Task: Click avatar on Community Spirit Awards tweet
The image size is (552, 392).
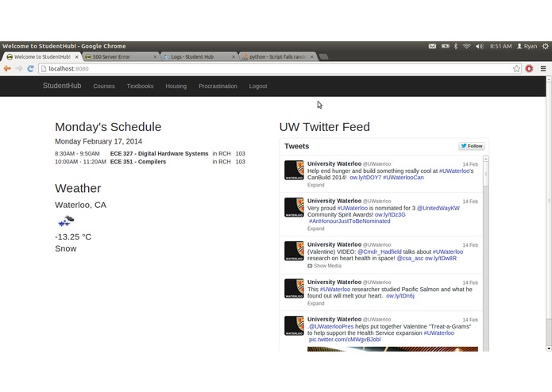Action: coord(294,207)
